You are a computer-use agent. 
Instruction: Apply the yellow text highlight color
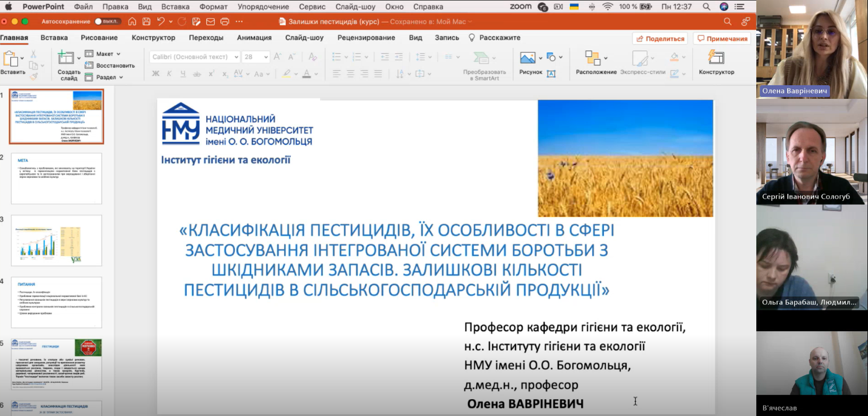[x=286, y=73]
